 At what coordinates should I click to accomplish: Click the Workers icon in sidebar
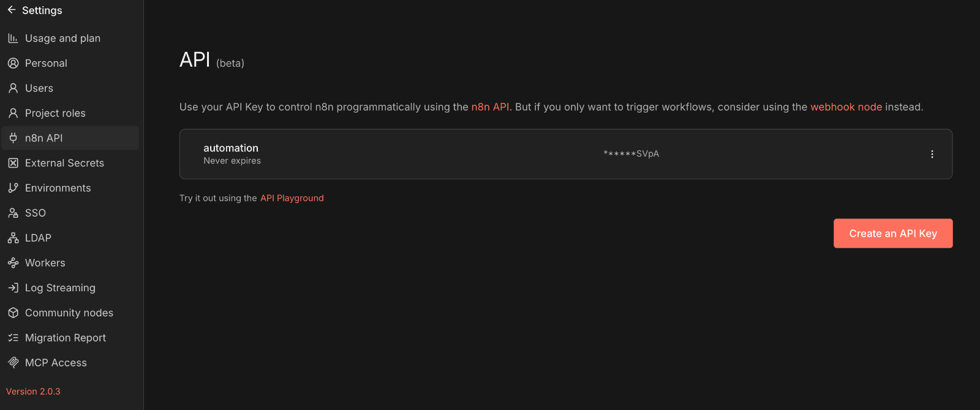click(x=13, y=263)
